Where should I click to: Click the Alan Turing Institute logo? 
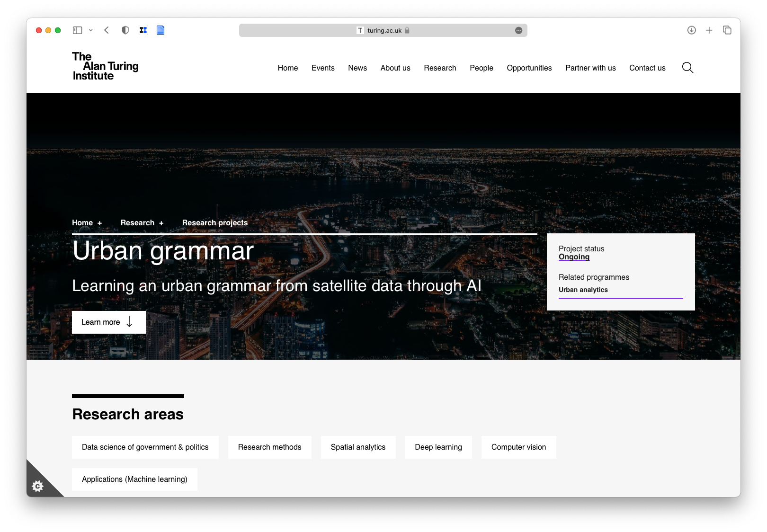(105, 66)
